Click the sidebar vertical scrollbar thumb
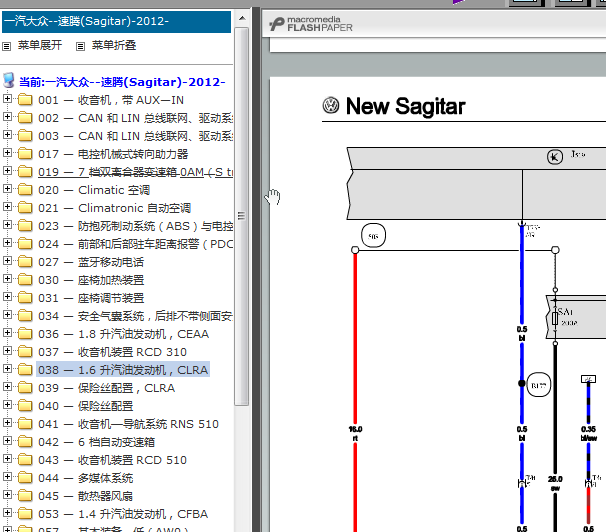606x532 pixels. pyautogui.click(x=242, y=216)
